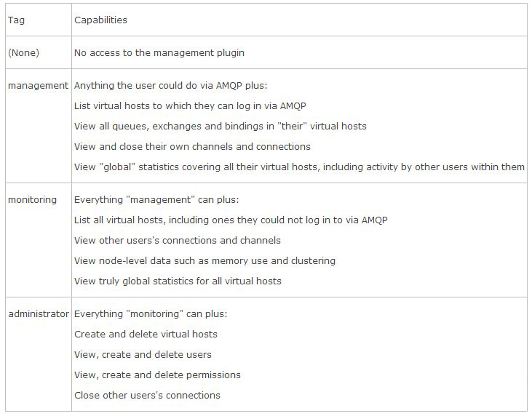Select the "administrator" tag cell

[x=38, y=314]
